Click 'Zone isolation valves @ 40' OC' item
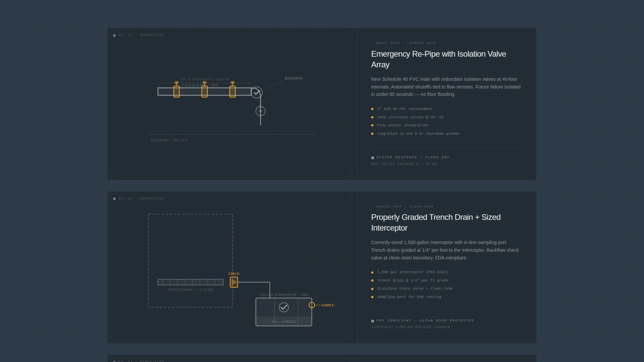Viewport: 644px width, 362px height. (410, 117)
